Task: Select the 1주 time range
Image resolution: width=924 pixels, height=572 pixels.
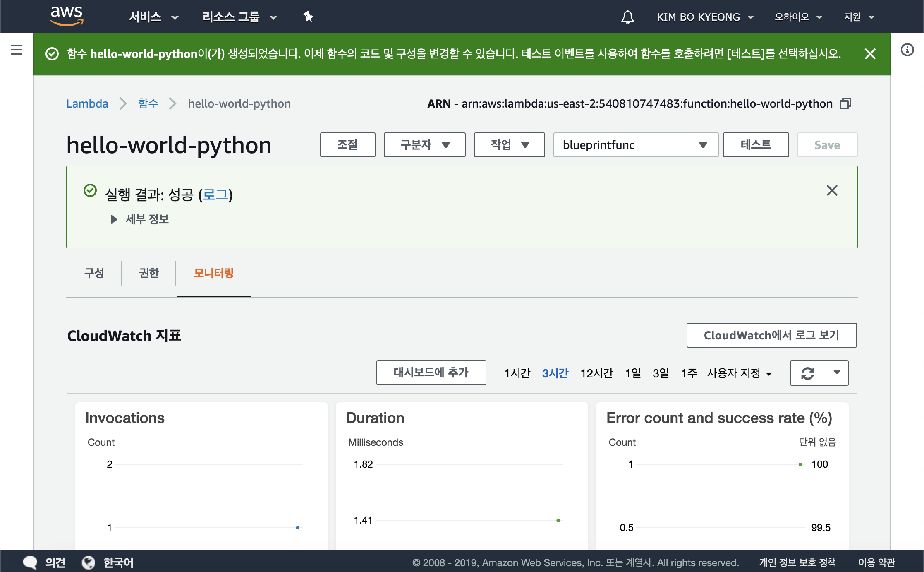Action: click(x=689, y=373)
